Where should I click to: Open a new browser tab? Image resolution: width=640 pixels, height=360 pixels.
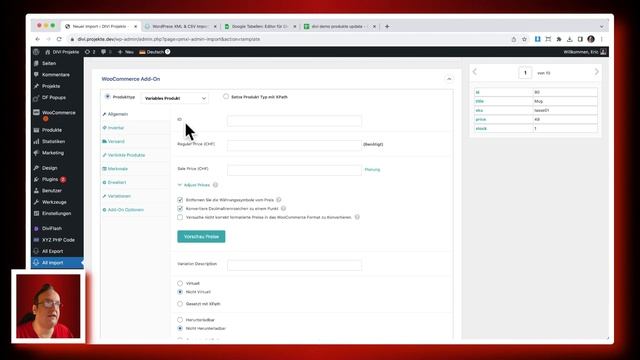(387, 26)
